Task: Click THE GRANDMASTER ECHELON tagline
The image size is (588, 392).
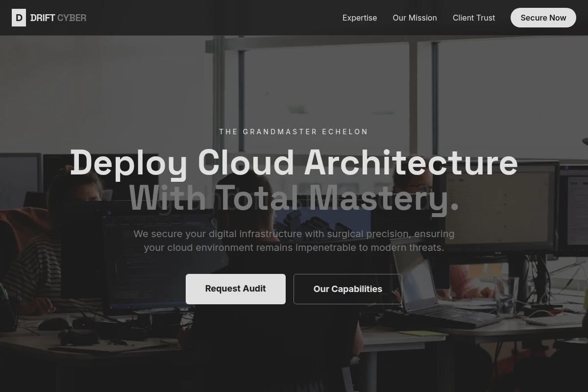Action: click(294, 131)
